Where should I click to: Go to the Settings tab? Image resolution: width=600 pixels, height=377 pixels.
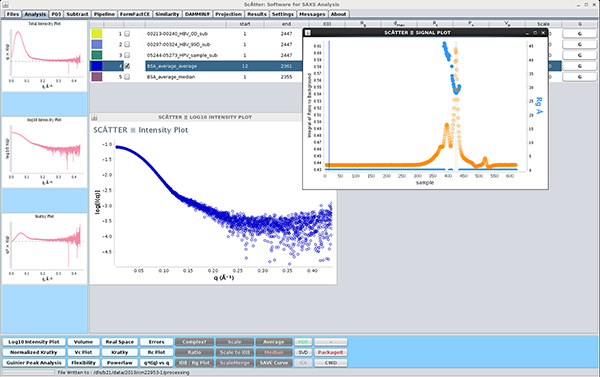(283, 14)
